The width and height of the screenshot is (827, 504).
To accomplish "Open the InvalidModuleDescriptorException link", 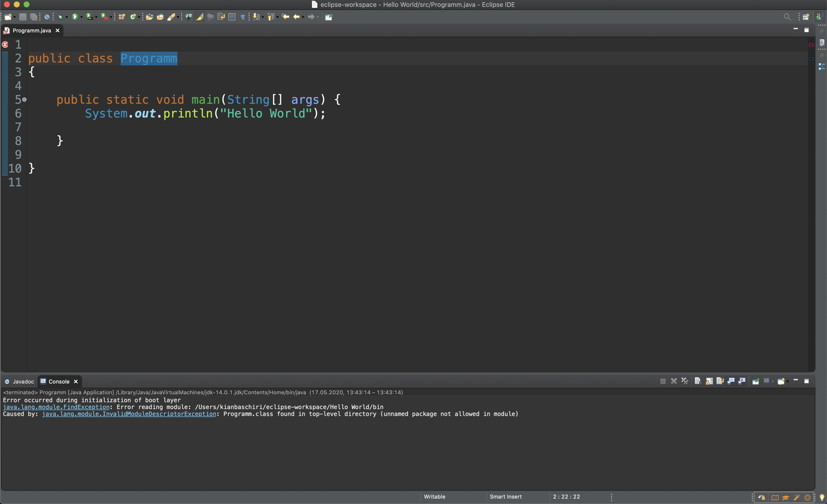I will click(x=129, y=414).
